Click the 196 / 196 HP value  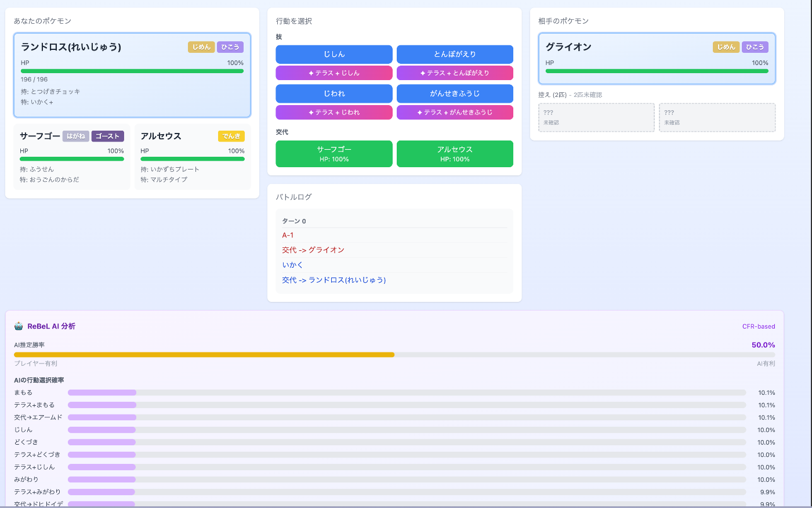click(34, 80)
